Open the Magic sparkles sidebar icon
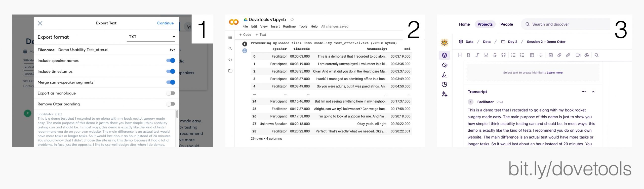Image resolution: width=644 pixels, height=189 pixels. 445,94
